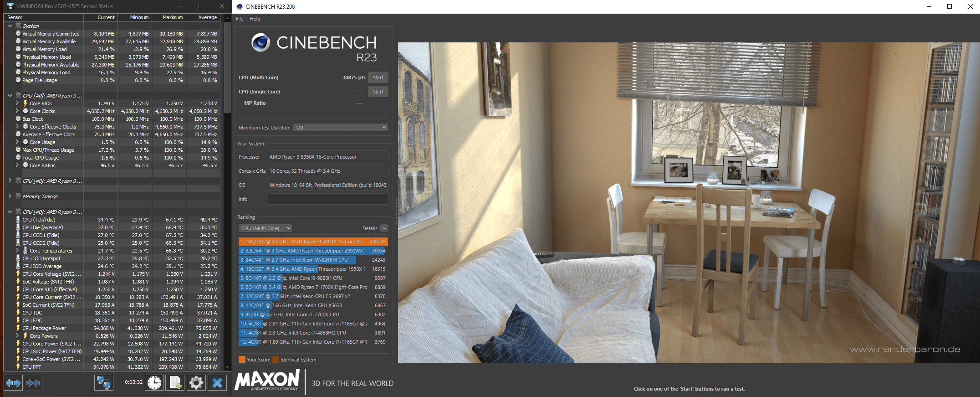Click the HWiNFO logging spreadsheet icon
Viewport: 980px width, 397px height.
[175, 383]
